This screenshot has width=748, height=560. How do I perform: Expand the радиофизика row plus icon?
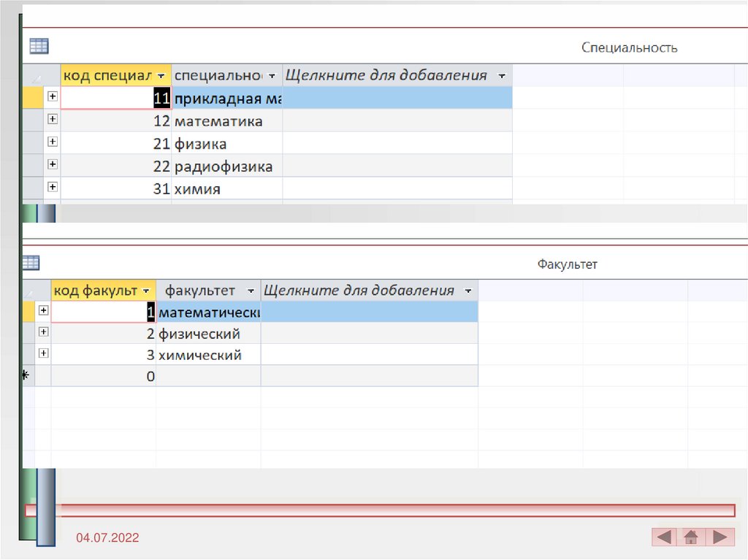52,164
